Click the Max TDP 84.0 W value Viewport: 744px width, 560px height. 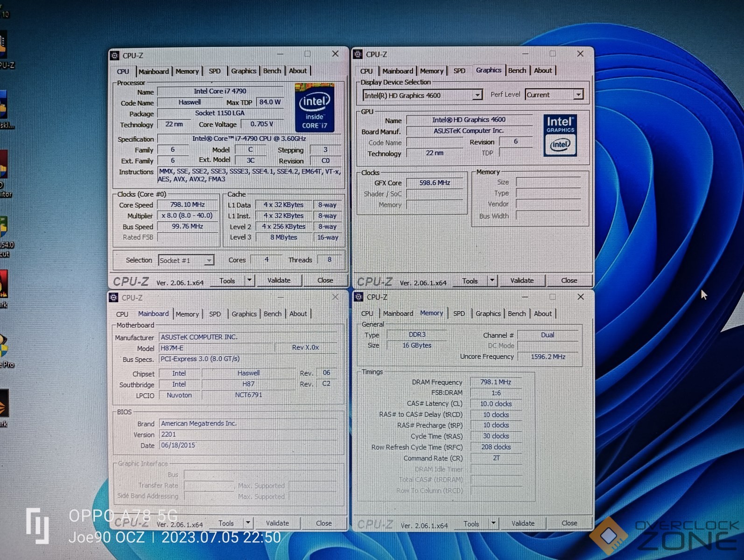[x=270, y=102]
